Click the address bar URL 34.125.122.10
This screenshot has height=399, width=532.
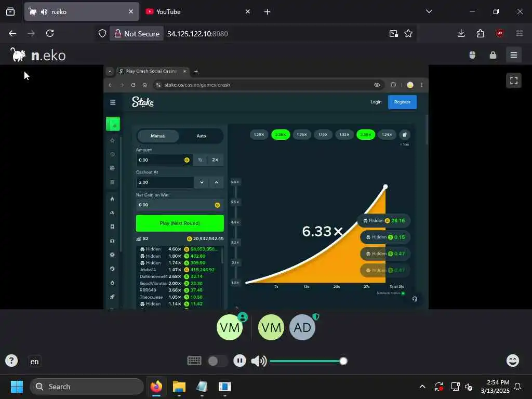pyautogui.click(x=197, y=34)
